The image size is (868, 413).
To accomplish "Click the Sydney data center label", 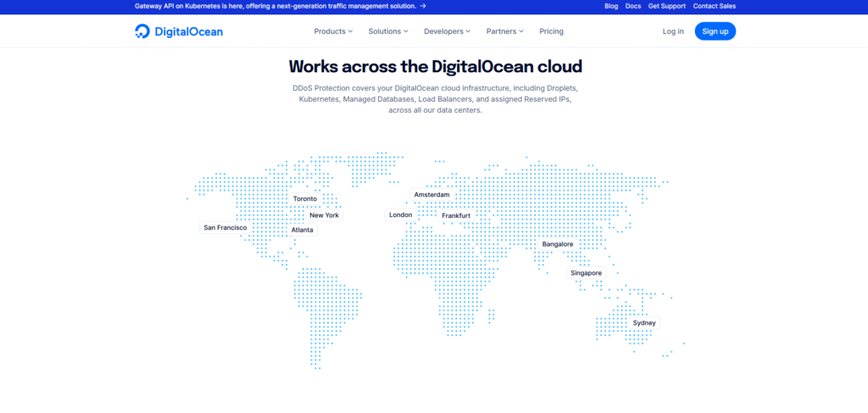I will coord(643,323).
